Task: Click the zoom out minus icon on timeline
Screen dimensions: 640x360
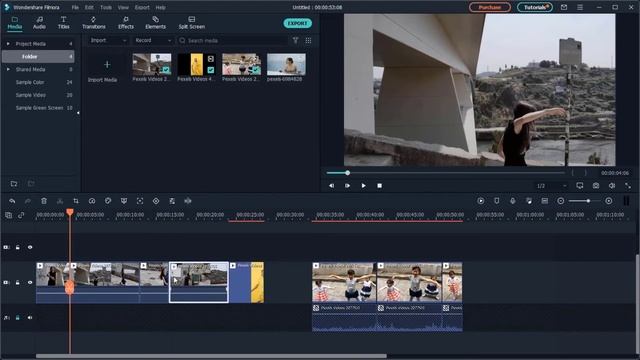Action: [560, 201]
